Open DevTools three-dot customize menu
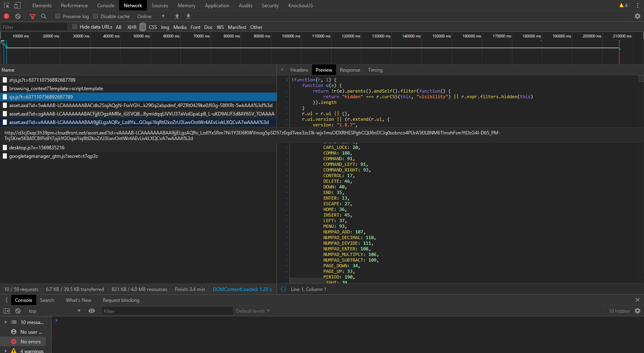 click(x=638, y=6)
